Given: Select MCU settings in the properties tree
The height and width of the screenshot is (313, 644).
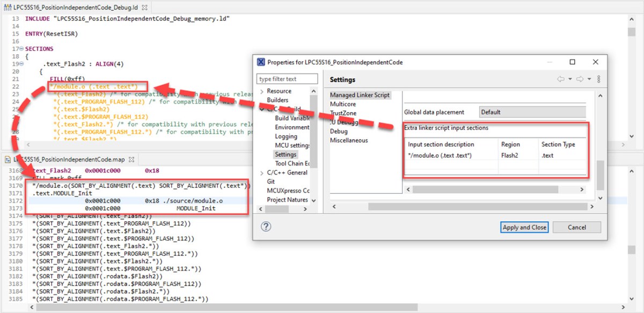Looking at the screenshot, I should (292, 145).
